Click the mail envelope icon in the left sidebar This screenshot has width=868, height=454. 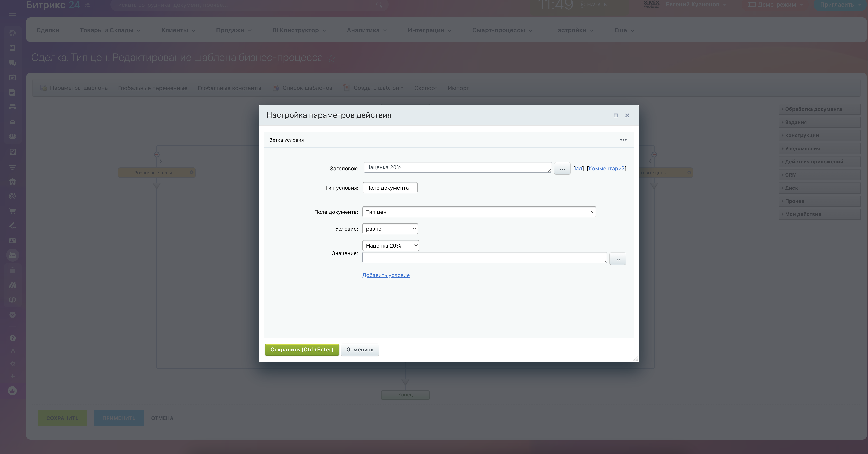(13, 122)
